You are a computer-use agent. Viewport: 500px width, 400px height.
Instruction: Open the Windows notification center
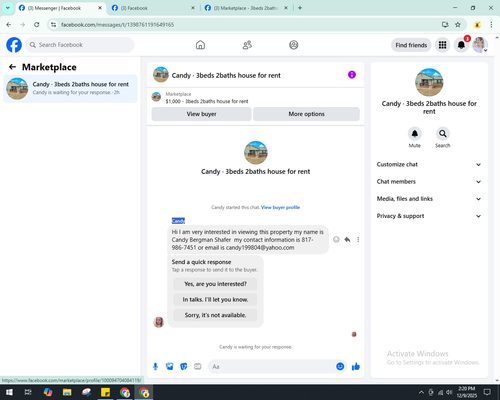(x=487, y=392)
